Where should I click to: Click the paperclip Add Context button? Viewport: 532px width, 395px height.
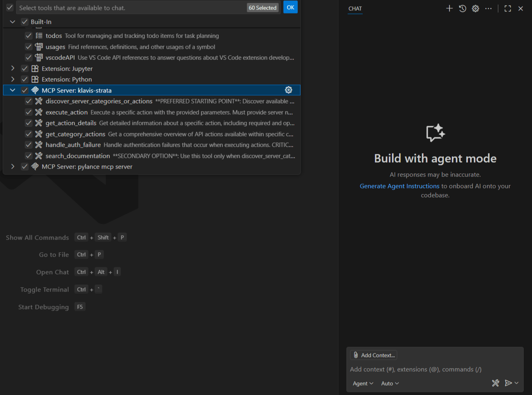coord(373,355)
